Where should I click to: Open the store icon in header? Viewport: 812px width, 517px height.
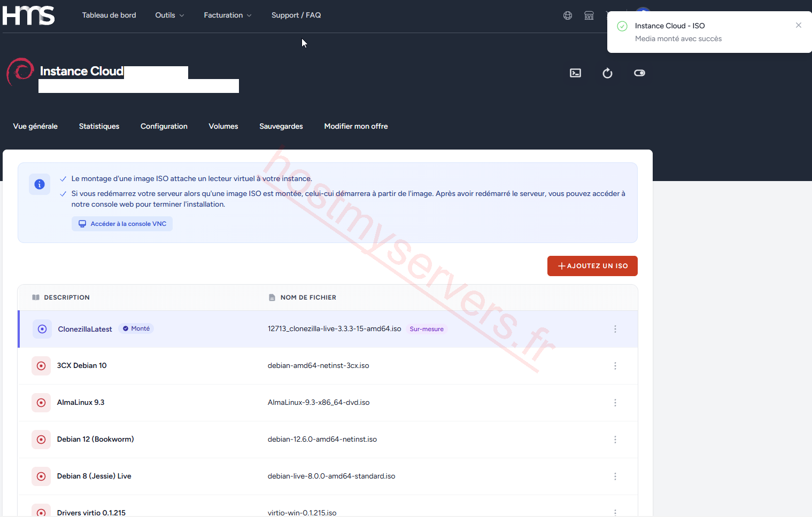click(589, 15)
